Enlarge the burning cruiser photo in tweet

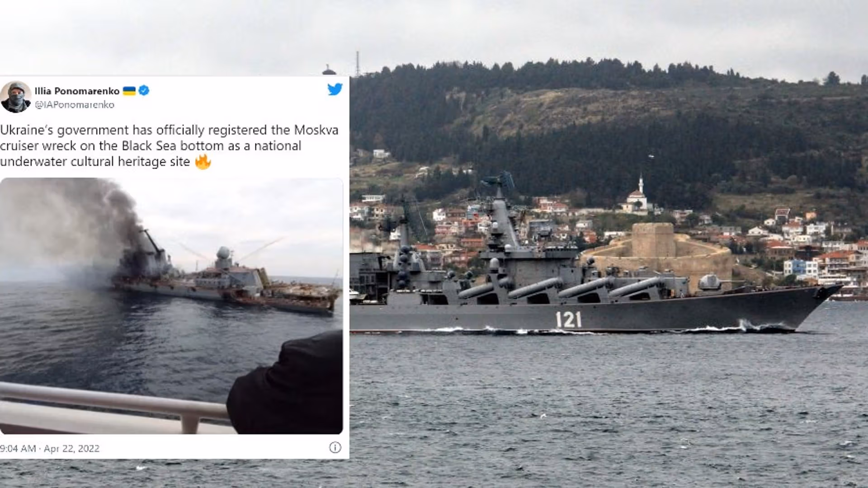click(x=171, y=306)
